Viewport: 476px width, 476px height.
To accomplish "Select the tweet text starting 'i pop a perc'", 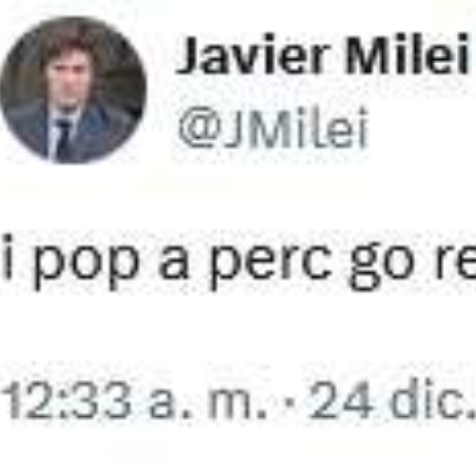I will [x=238, y=262].
